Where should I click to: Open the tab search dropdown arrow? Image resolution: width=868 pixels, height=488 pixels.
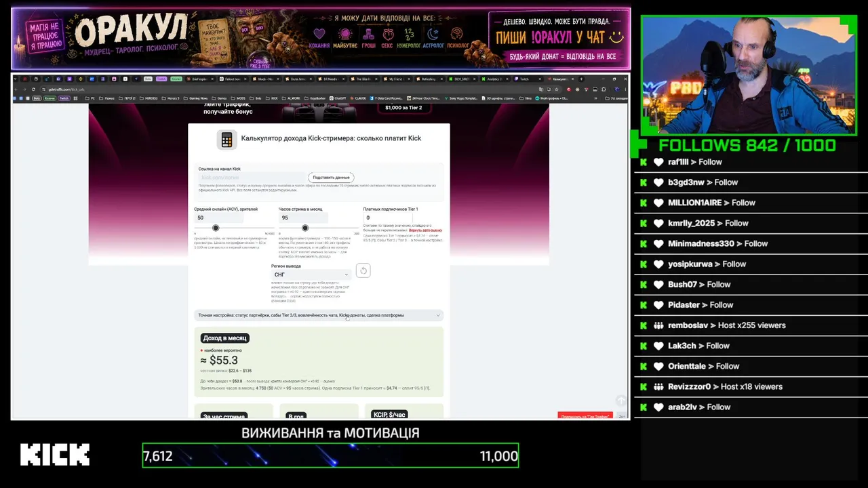[x=16, y=79]
